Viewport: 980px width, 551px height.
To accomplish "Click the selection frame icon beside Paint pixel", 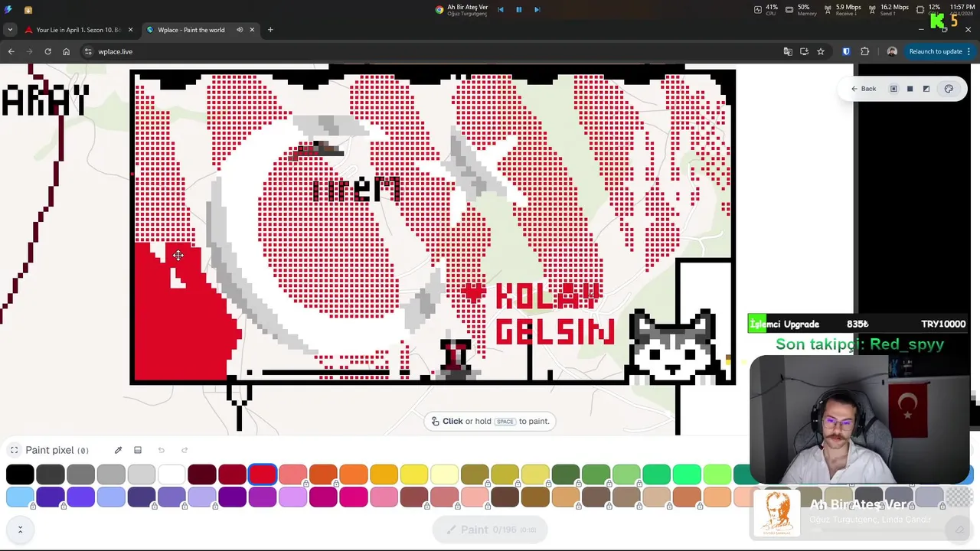I will click(x=14, y=450).
